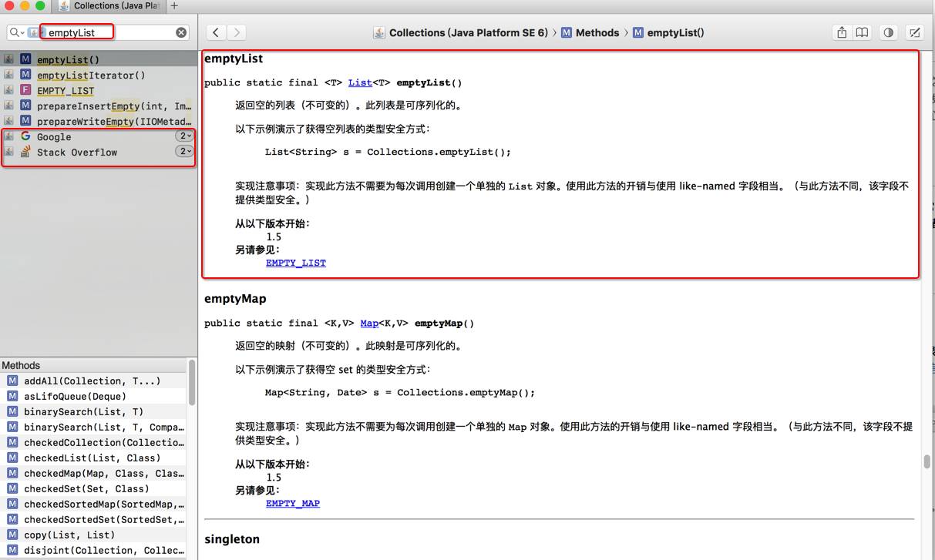Go forward to the next page

(x=237, y=32)
